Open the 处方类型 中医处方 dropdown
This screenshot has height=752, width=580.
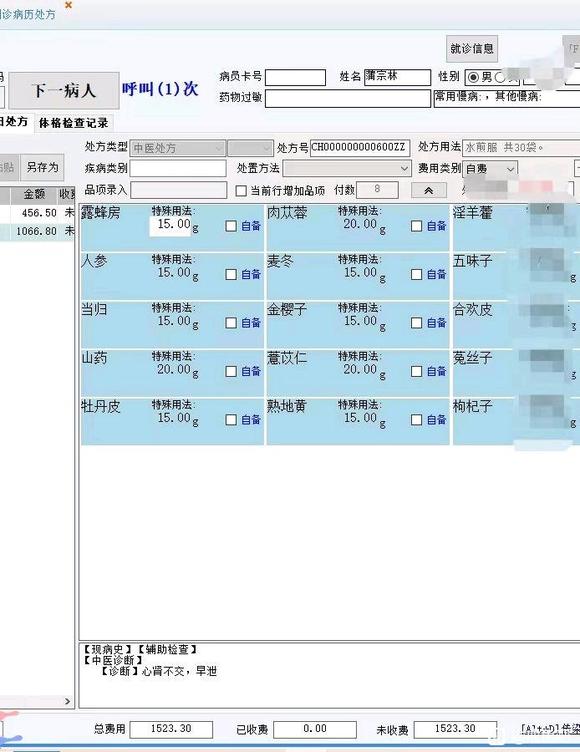(x=178, y=148)
